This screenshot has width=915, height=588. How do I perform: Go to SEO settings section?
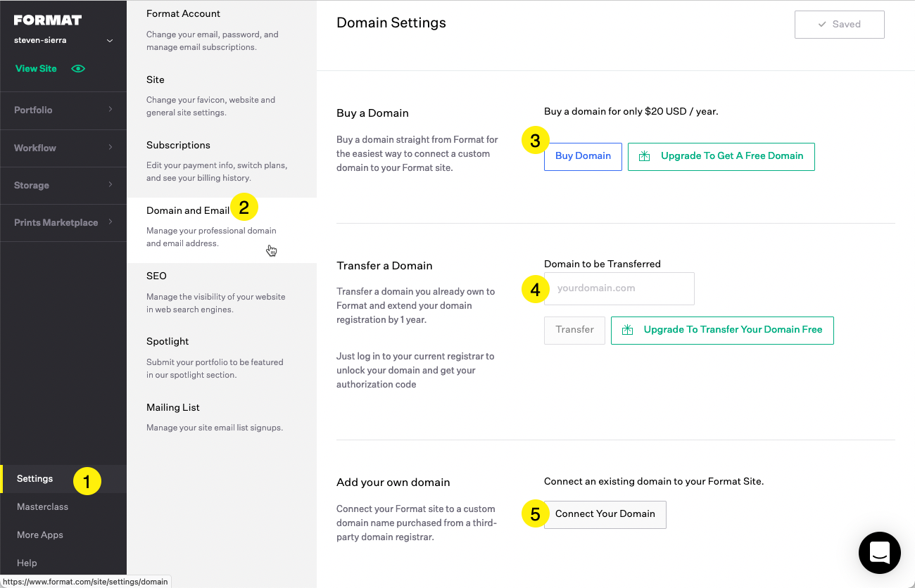(x=156, y=276)
